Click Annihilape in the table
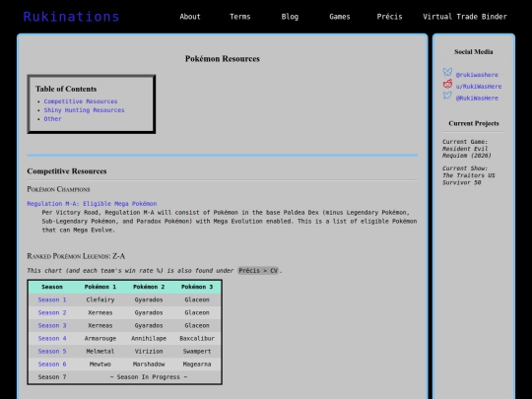The image size is (532, 399). [x=149, y=339]
